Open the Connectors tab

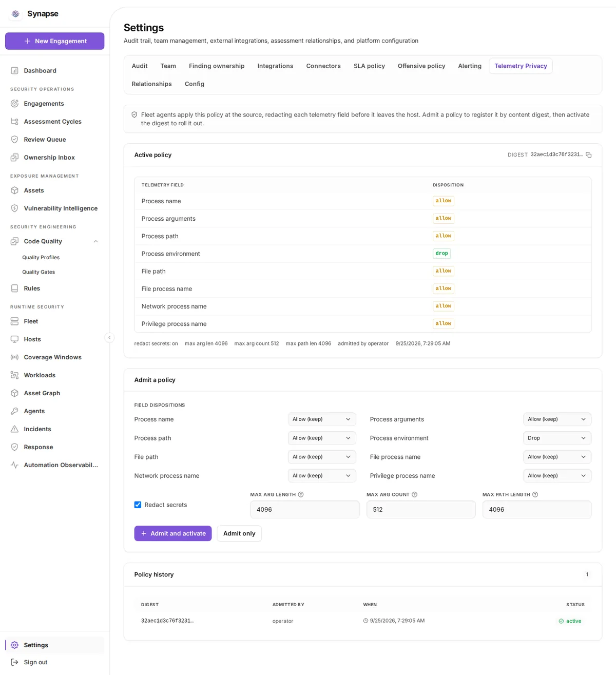(323, 66)
